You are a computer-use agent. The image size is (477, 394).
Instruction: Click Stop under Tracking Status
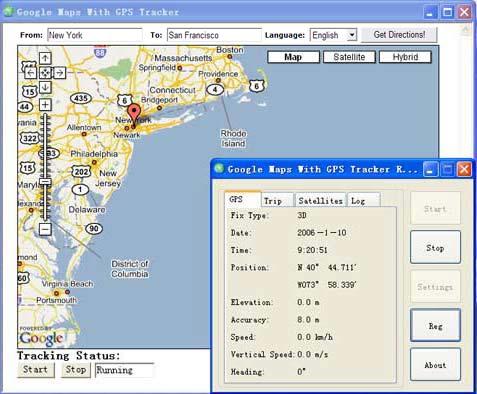76,370
